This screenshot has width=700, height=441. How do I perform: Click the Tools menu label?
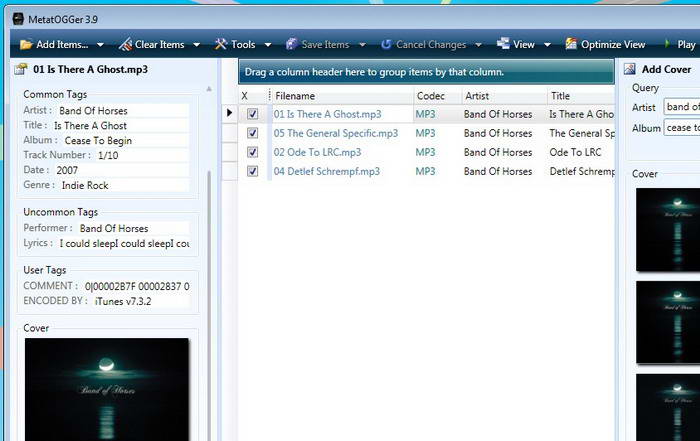pos(243,45)
